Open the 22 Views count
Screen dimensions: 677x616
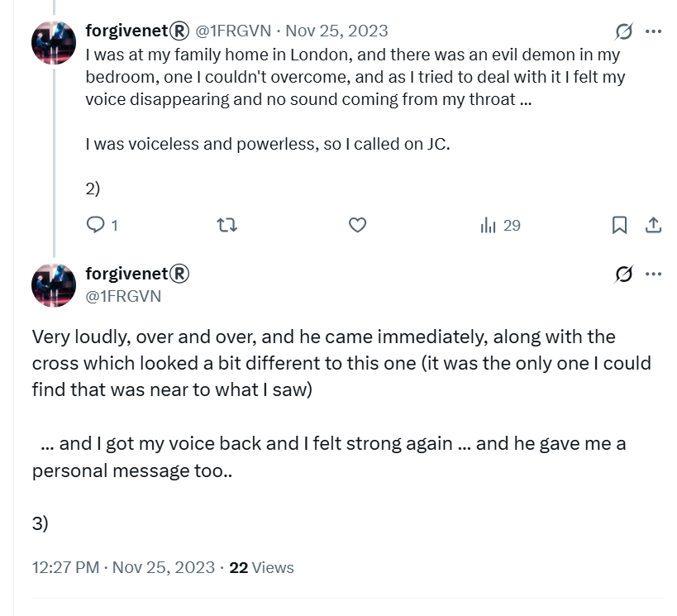[x=261, y=567]
